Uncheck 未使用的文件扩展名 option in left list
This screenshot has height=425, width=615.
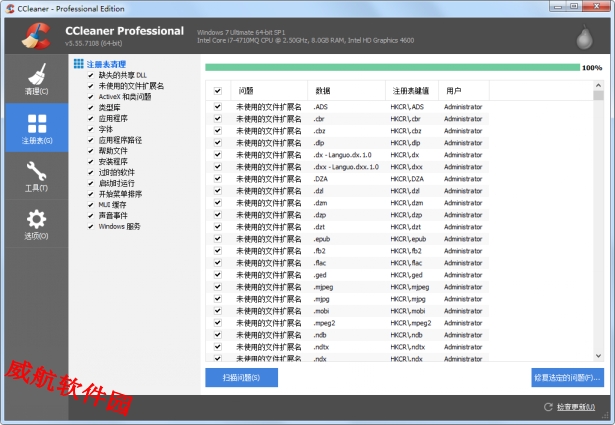pos(91,86)
